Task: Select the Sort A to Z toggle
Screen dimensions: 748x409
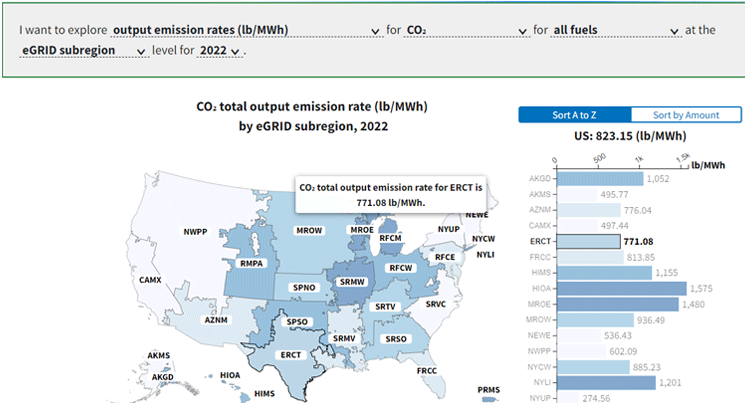Action: 574,115
